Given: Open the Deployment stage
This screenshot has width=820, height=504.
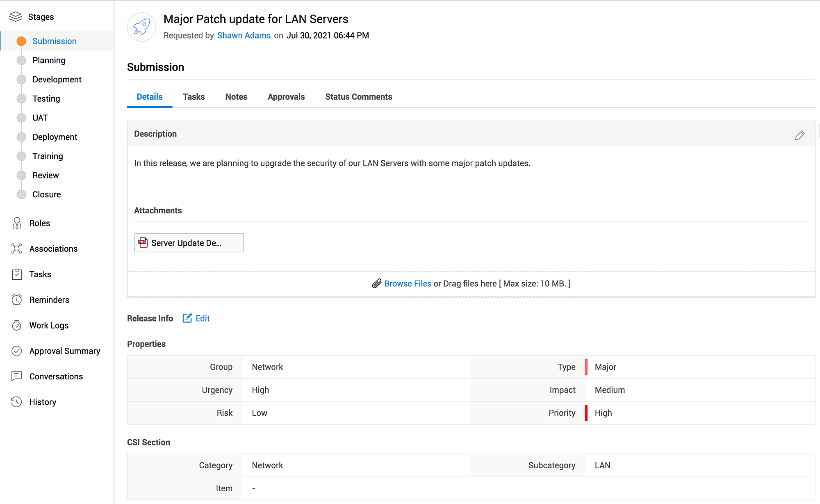Looking at the screenshot, I should click(55, 137).
